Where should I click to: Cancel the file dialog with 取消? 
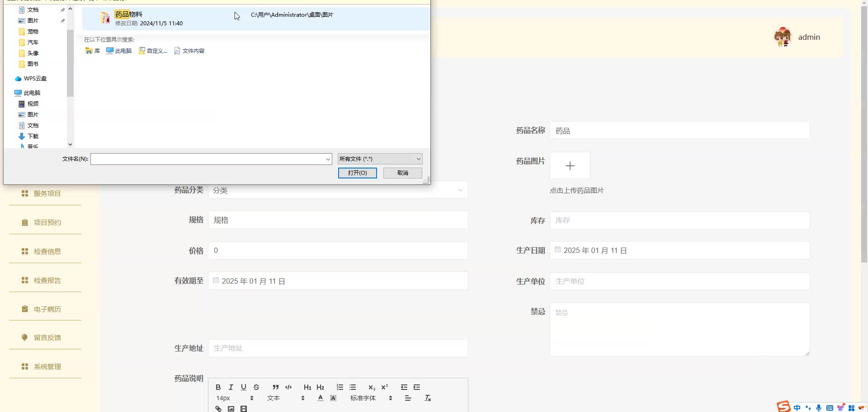tap(403, 173)
